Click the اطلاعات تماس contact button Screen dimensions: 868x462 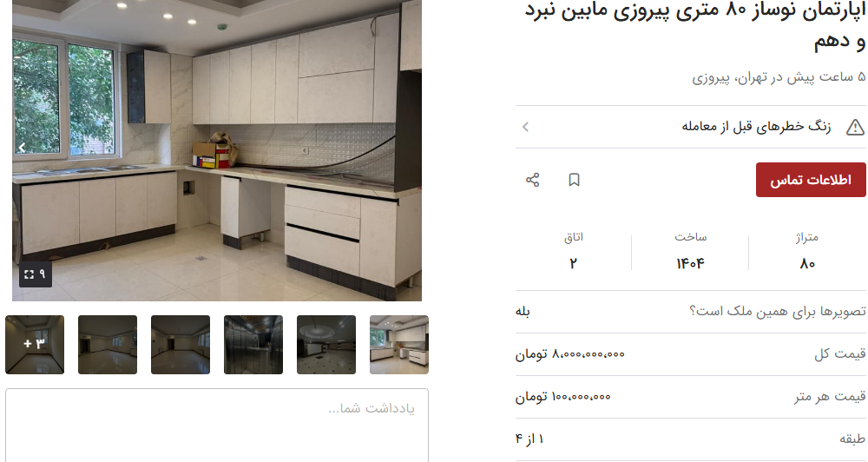pos(811,180)
